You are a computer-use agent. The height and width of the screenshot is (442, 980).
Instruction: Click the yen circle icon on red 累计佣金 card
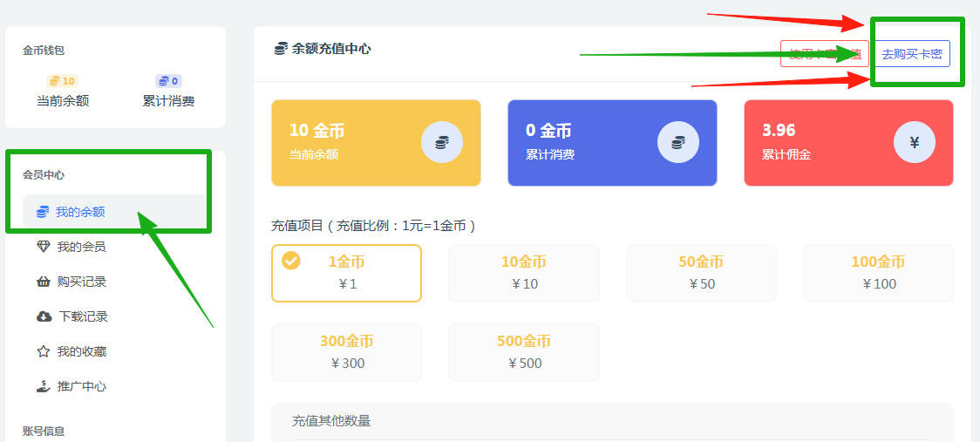click(x=915, y=143)
